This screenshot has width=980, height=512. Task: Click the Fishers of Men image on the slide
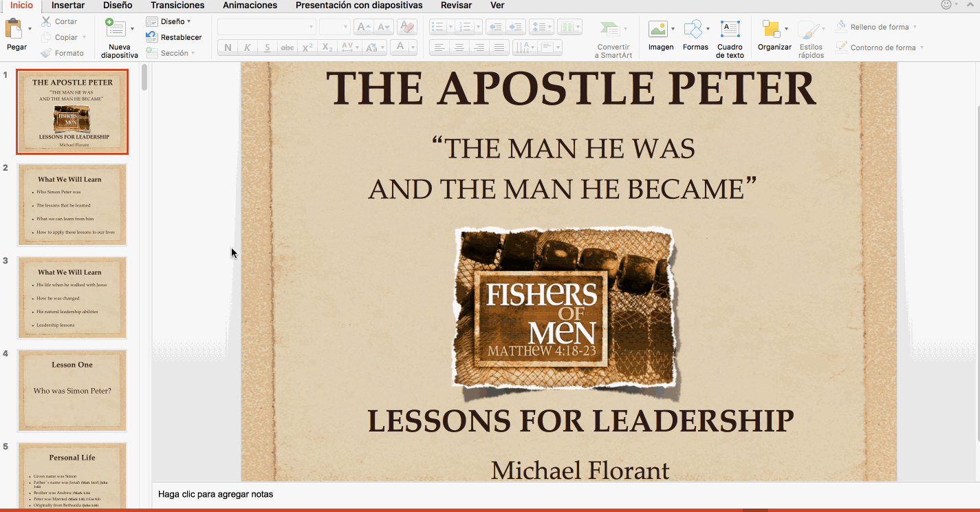pos(565,314)
